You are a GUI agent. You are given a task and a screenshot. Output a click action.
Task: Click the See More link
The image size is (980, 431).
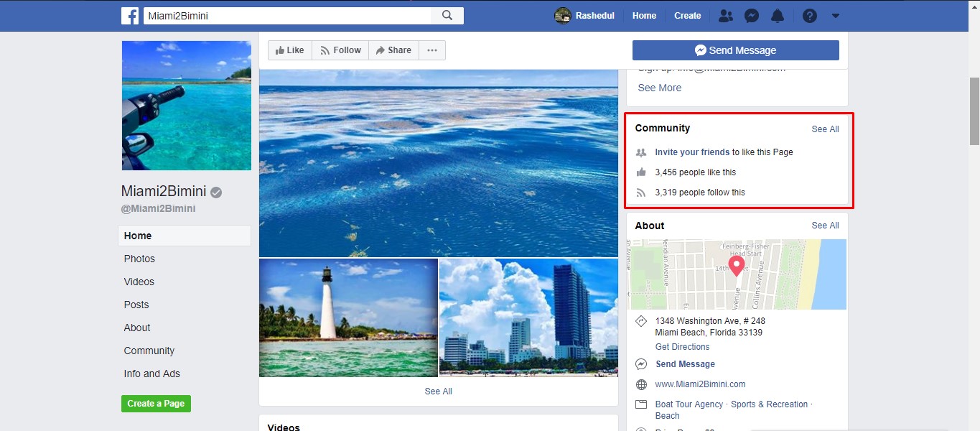pyautogui.click(x=660, y=88)
